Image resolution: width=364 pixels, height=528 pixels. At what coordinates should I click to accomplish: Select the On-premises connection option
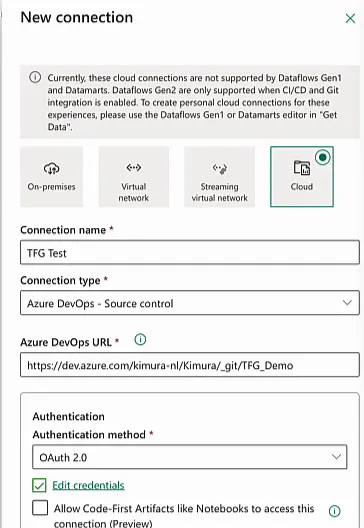pyautogui.click(x=52, y=177)
